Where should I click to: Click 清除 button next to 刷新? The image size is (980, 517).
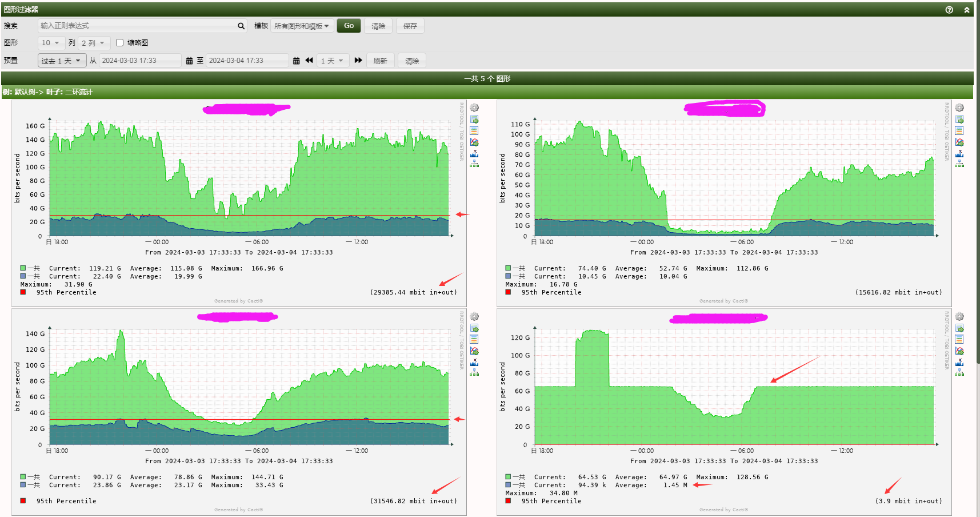pos(412,61)
